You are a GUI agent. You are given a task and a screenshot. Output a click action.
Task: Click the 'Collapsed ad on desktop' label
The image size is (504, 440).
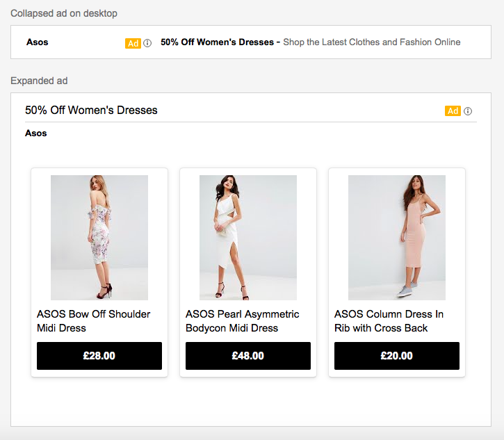point(64,13)
